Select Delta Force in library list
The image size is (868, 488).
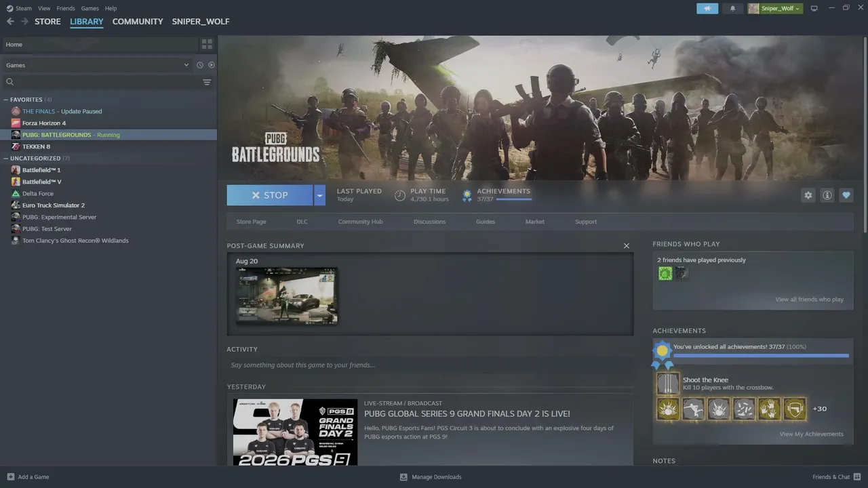pyautogui.click(x=108, y=193)
